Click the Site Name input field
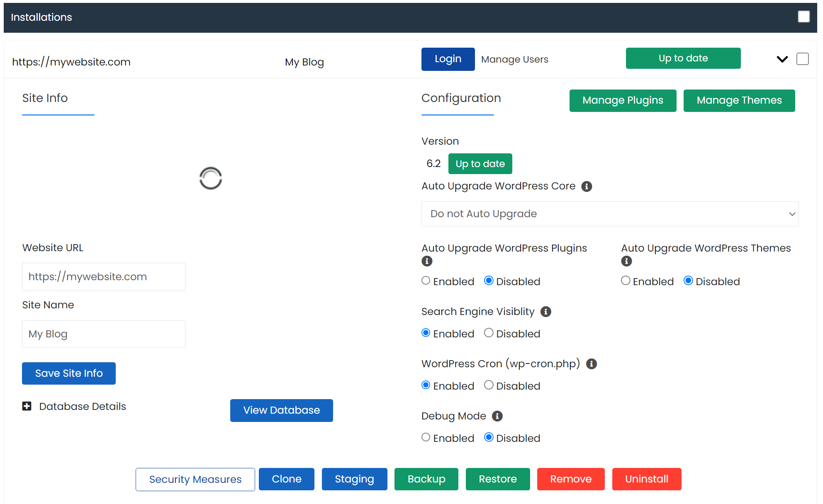Screen dimensions: 823x504 point(104,334)
